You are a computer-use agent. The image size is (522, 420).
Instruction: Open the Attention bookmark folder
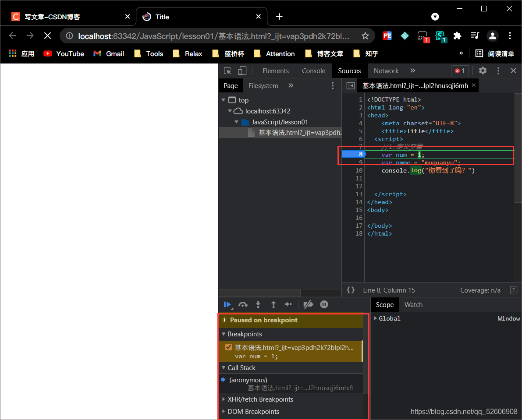coord(274,53)
